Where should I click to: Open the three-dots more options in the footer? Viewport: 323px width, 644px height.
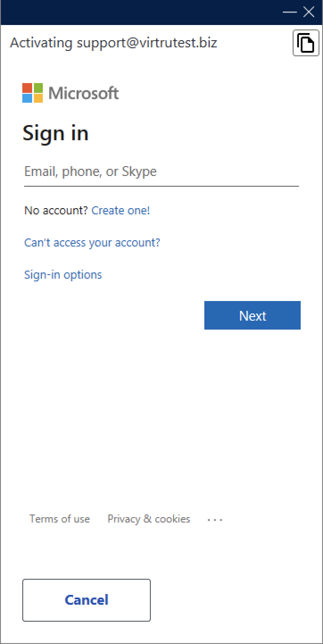click(215, 519)
